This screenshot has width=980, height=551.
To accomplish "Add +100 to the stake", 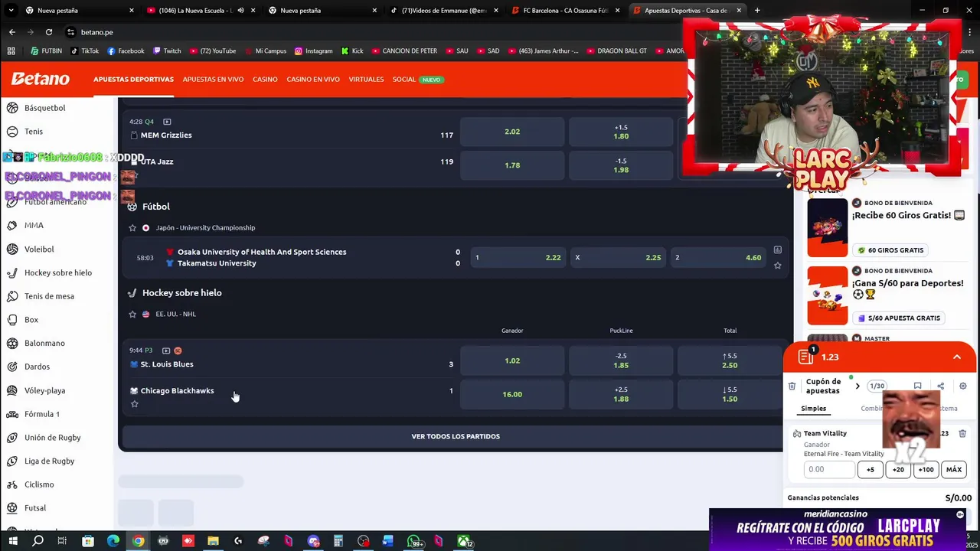I will click(926, 470).
